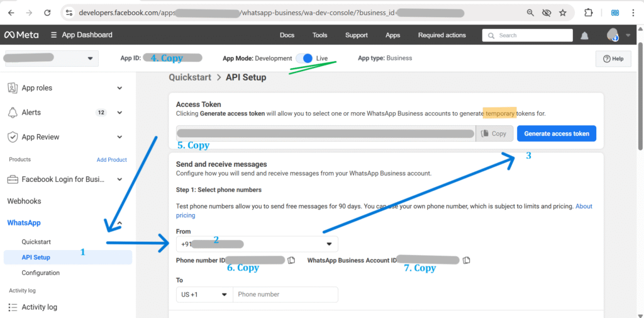Image resolution: width=644 pixels, height=318 pixels.
Task: Copy the Phone number ID
Action: pyautogui.click(x=291, y=260)
